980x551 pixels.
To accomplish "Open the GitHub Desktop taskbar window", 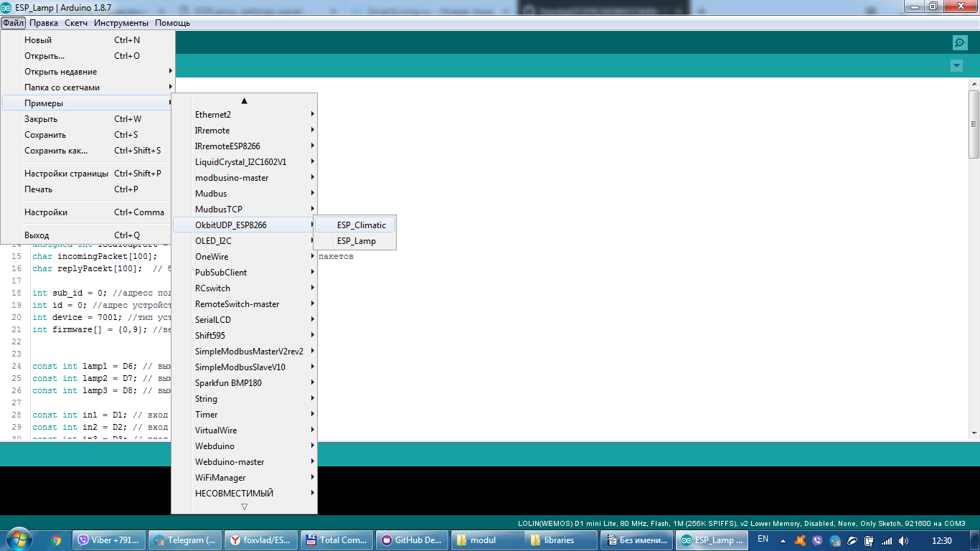I will (413, 540).
